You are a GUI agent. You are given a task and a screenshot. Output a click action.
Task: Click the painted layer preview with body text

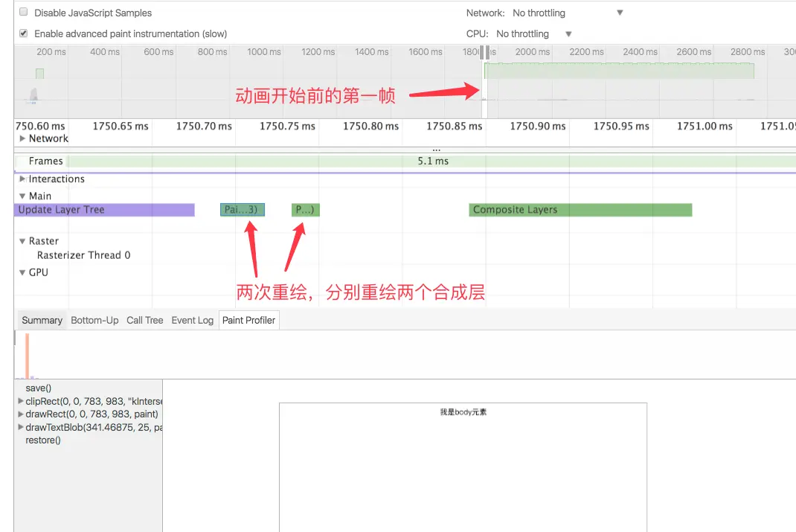tap(463, 467)
